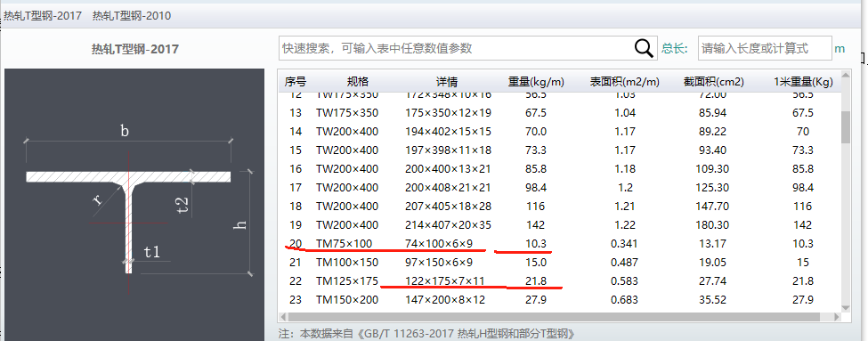
Task: Click weight cell 70.0
Action: click(536, 132)
